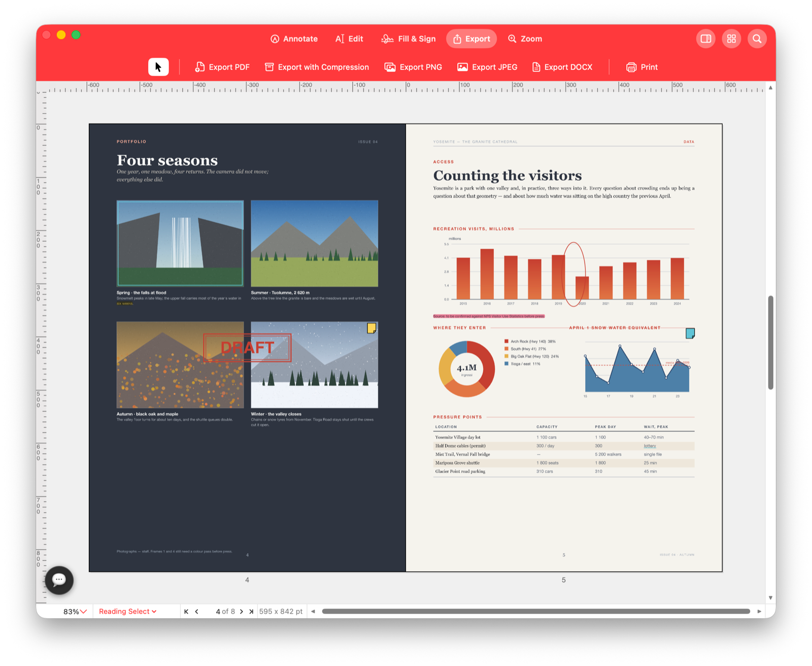Click the 'Counting the visitors' heading

[x=507, y=176]
